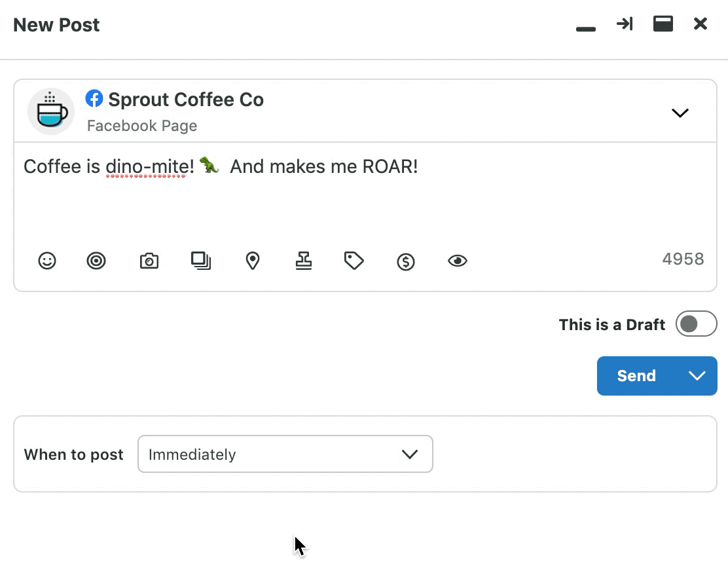Click the Send button
728x579 pixels.
pos(636,375)
